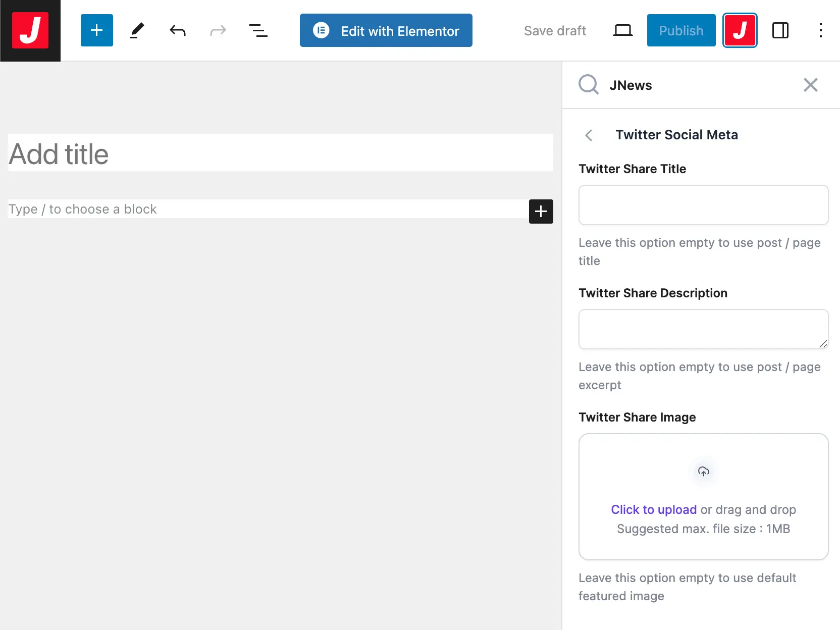Click the 'Click to upload' link
The image size is (840, 630).
[x=653, y=510]
